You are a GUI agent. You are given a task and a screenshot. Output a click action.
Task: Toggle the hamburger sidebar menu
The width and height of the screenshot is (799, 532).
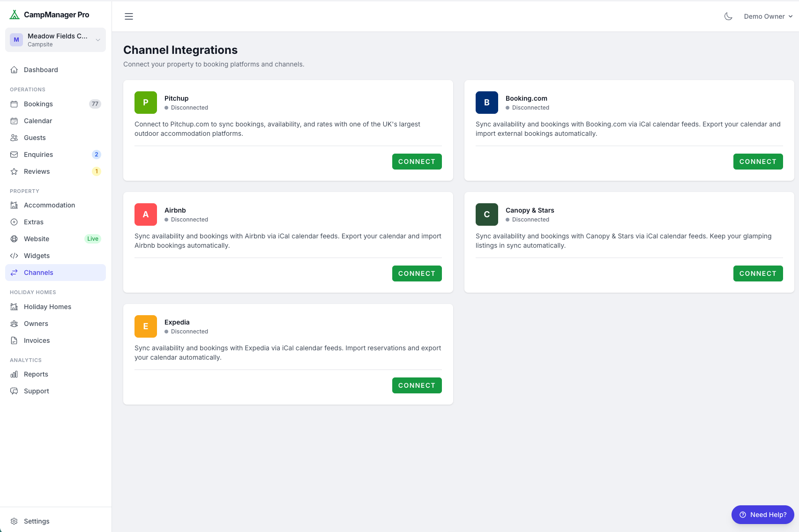[129, 16]
